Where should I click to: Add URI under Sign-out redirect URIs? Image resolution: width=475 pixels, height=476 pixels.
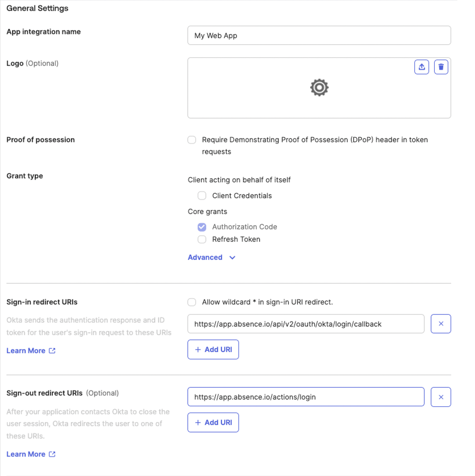[213, 422]
